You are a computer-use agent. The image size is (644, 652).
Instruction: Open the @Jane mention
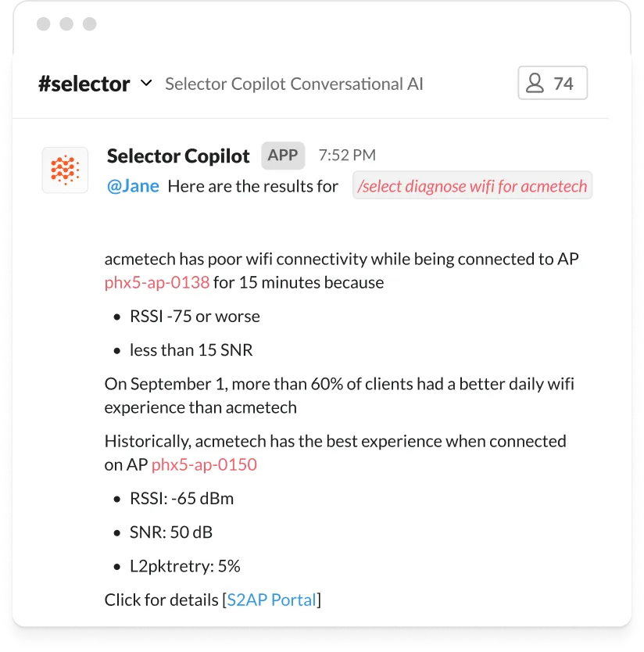coord(133,186)
